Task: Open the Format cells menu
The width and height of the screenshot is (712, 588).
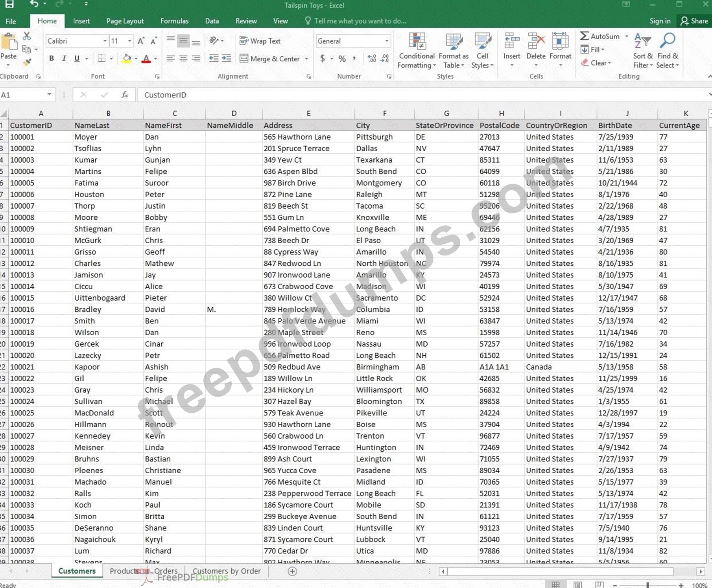Action: pos(560,50)
